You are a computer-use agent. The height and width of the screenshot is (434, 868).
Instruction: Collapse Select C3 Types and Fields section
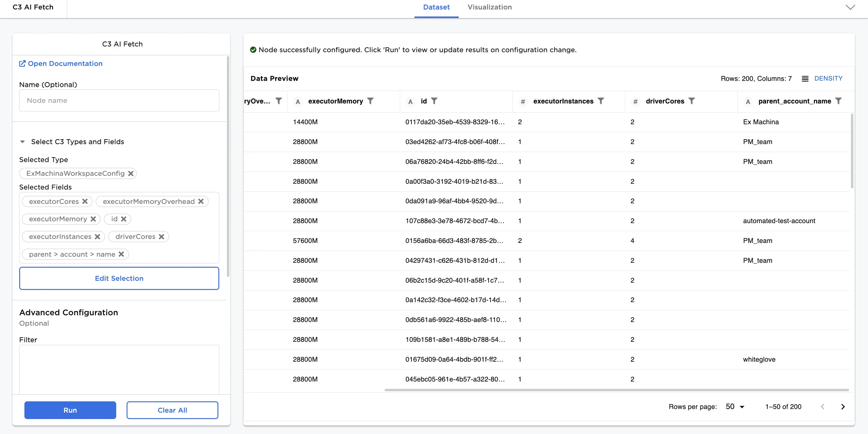(x=22, y=142)
